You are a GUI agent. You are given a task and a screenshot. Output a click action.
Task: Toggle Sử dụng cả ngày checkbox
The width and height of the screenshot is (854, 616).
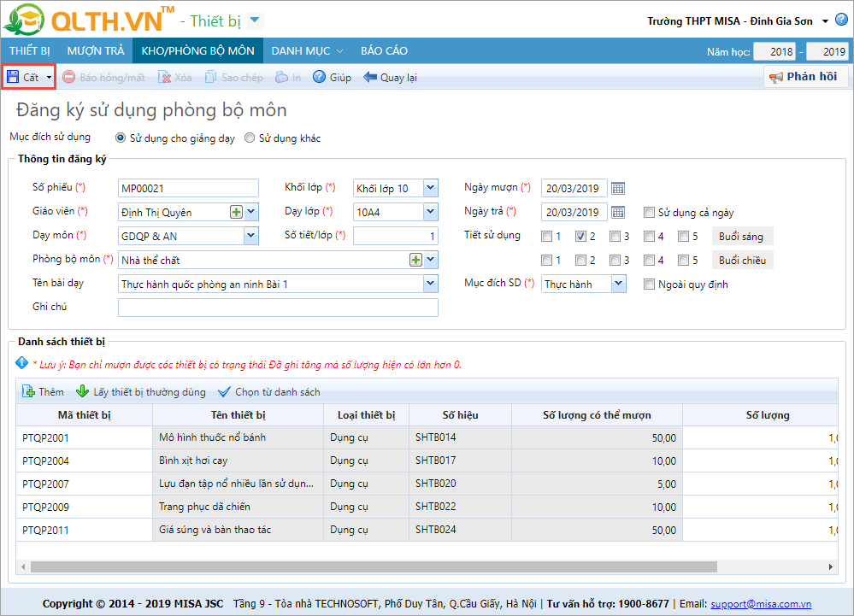click(x=649, y=212)
